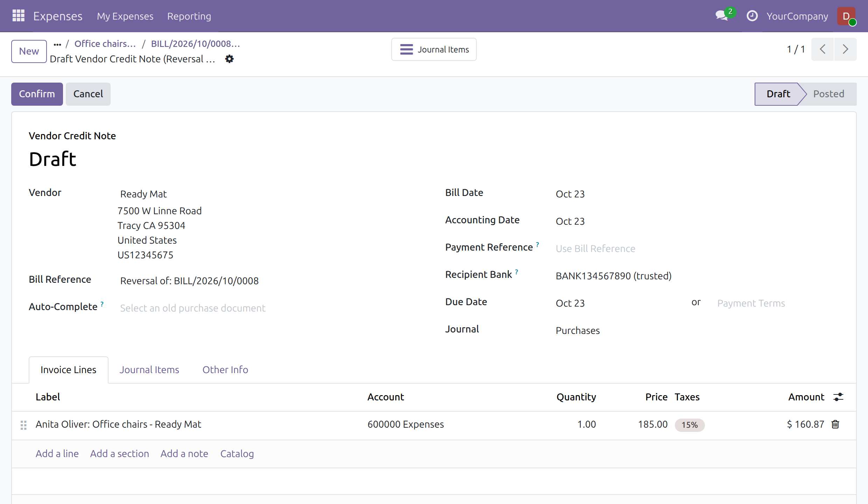Screen dimensions: 868x504
Task: Click the Journal Items stat button
Action: click(434, 49)
